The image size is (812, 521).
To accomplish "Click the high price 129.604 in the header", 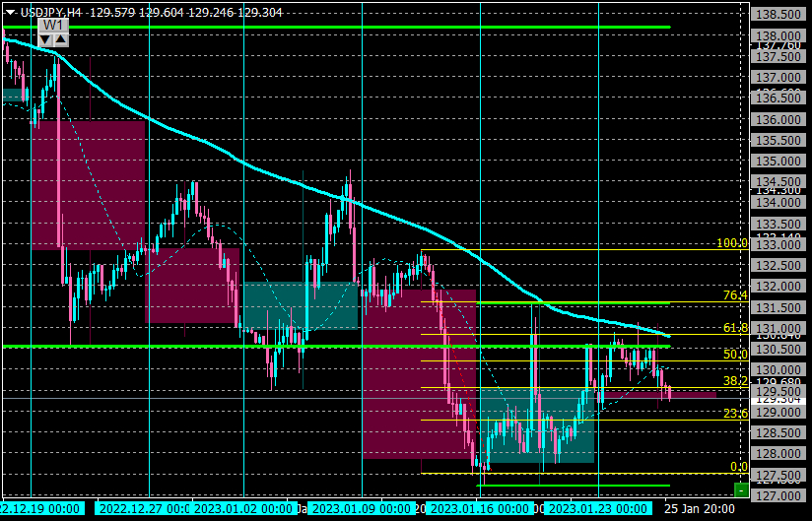I will pyautogui.click(x=162, y=13).
